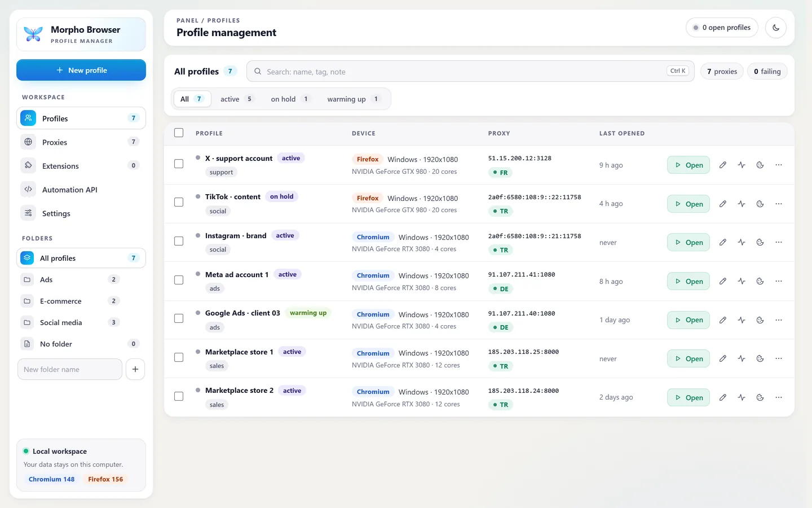
Task: Click the cookie icon for Google Ads · client 03
Action: [x=760, y=320]
